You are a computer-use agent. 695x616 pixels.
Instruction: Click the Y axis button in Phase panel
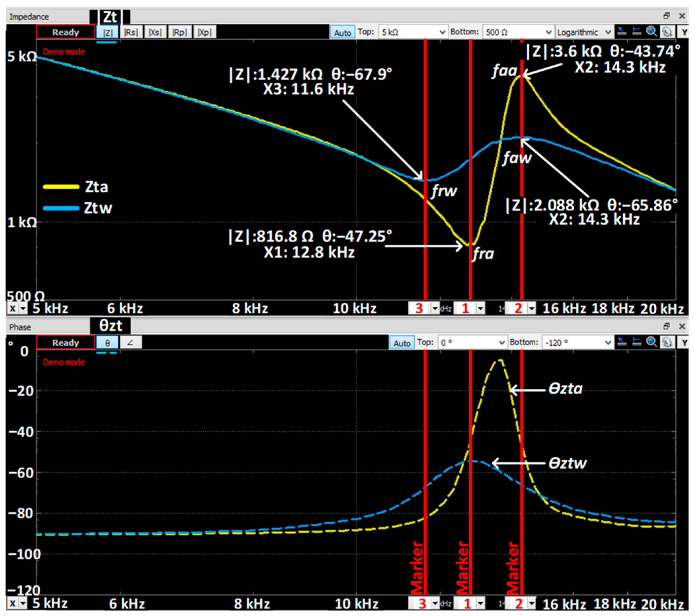pos(684,342)
